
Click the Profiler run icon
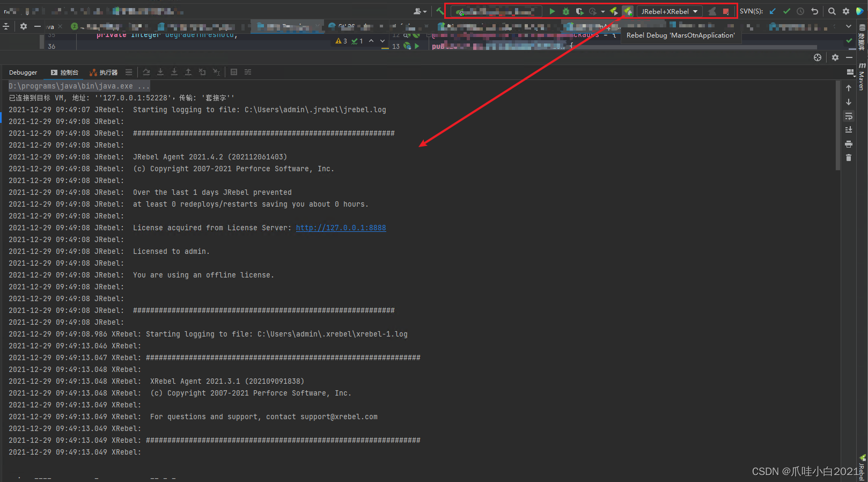pyautogui.click(x=593, y=11)
